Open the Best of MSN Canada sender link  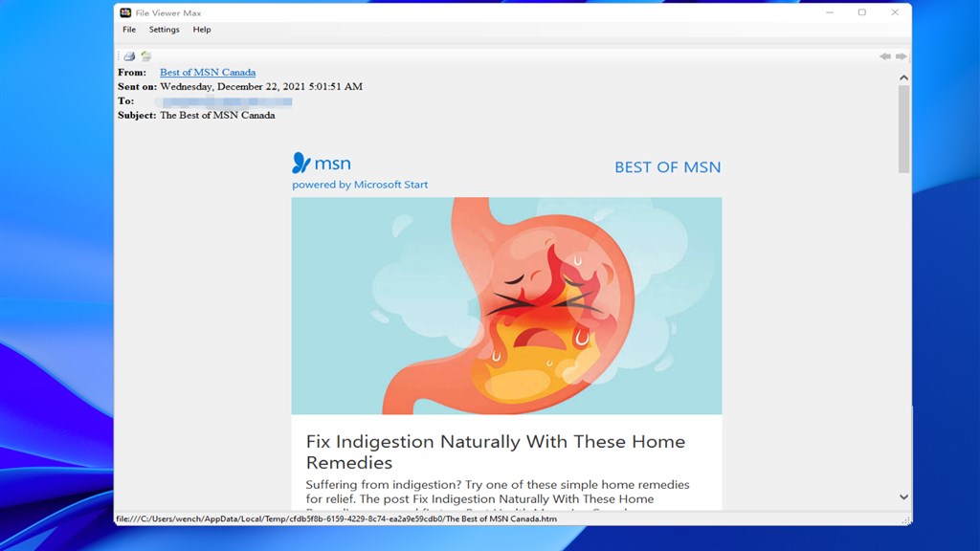point(208,73)
